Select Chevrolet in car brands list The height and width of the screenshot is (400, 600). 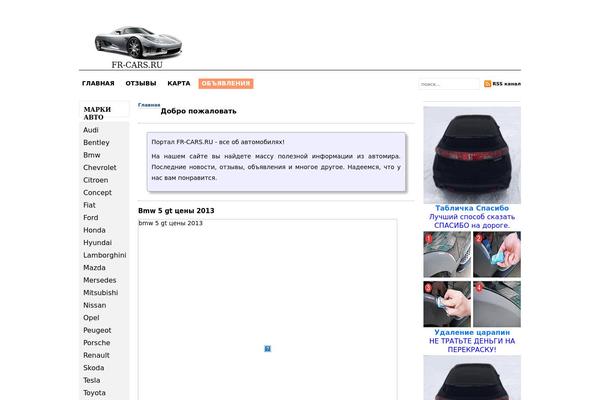[99, 168]
